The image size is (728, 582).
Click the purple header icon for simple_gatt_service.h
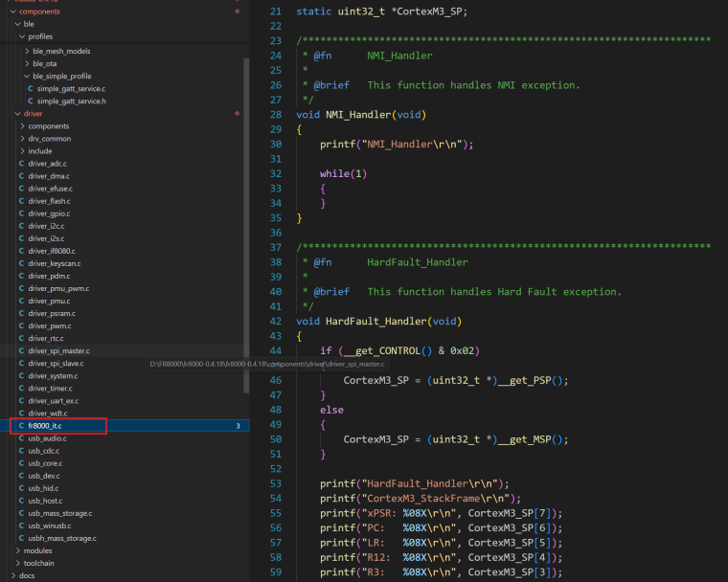click(x=31, y=101)
